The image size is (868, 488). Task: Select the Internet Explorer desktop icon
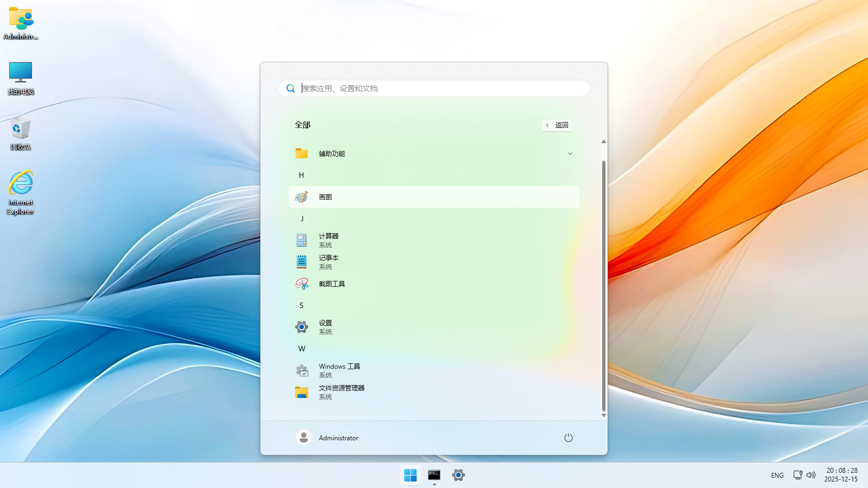click(x=21, y=193)
